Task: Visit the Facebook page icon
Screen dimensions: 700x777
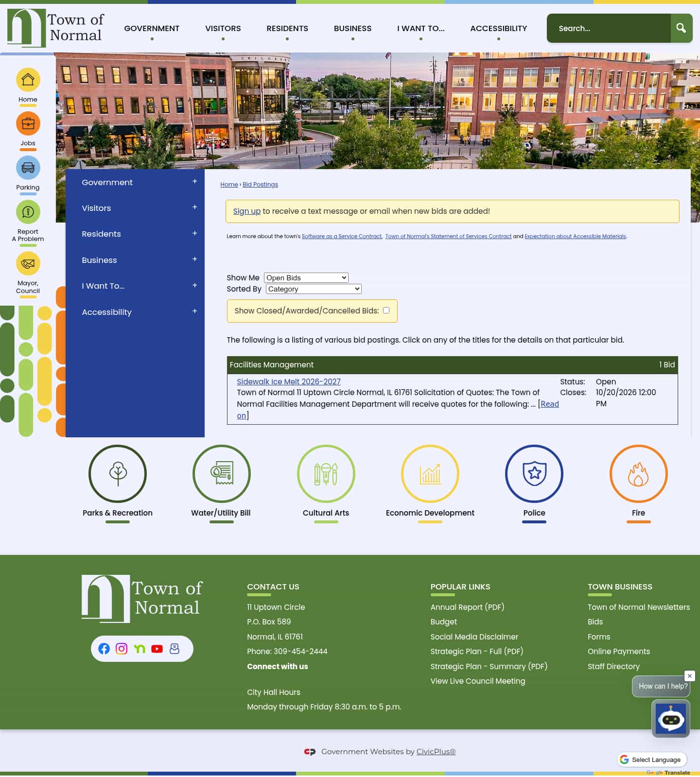Action: click(x=104, y=649)
